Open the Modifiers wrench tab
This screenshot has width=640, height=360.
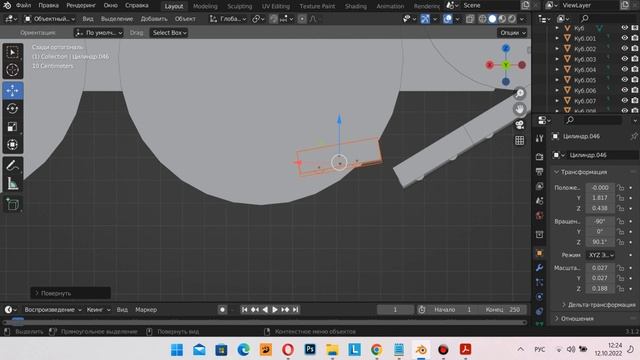coord(540,267)
